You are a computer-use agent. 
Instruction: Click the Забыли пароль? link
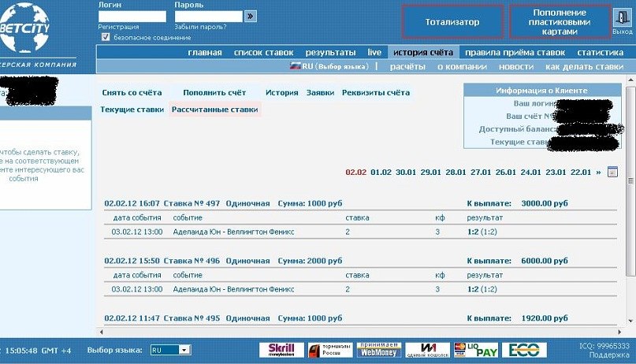(200, 27)
